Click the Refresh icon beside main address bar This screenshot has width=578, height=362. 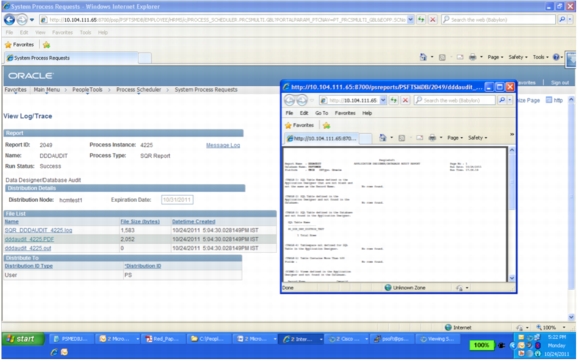[421, 20]
